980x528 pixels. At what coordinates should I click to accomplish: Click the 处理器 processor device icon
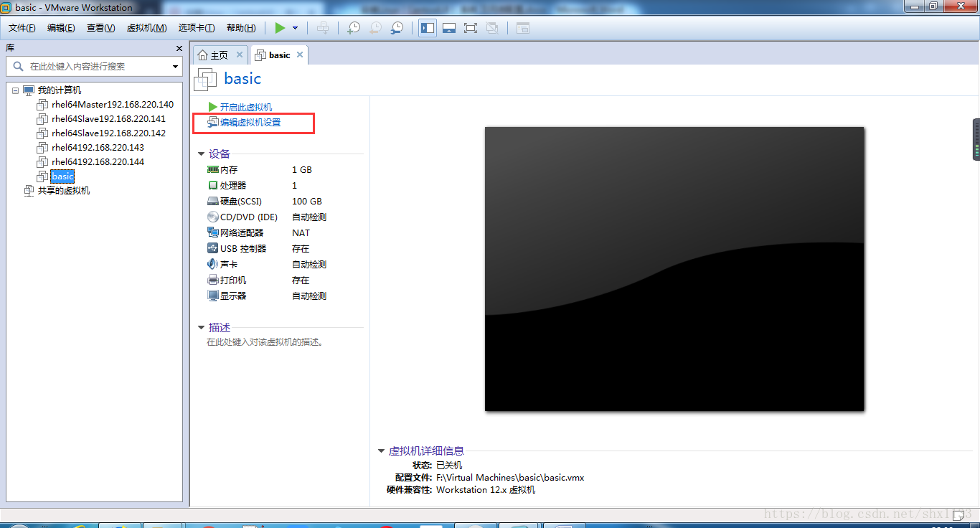(212, 186)
